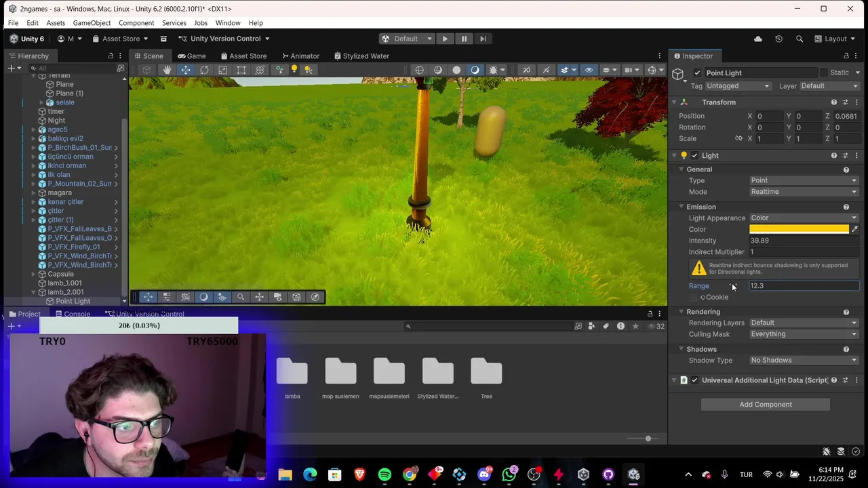Viewport: 868px width, 488px height.
Task: Toggle Point Light active checkbox
Action: point(697,73)
